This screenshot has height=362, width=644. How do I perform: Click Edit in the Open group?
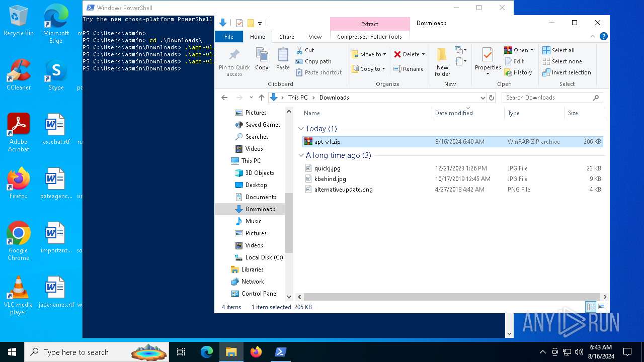click(x=514, y=61)
